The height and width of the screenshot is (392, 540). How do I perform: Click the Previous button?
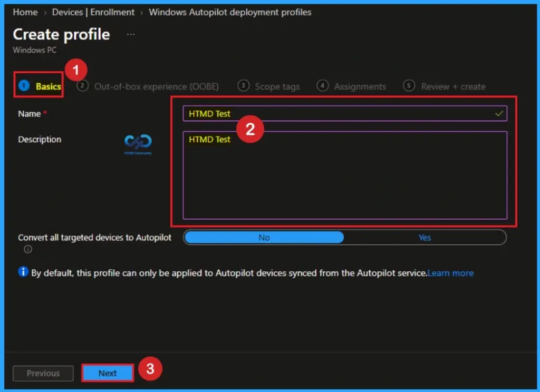click(43, 373)
